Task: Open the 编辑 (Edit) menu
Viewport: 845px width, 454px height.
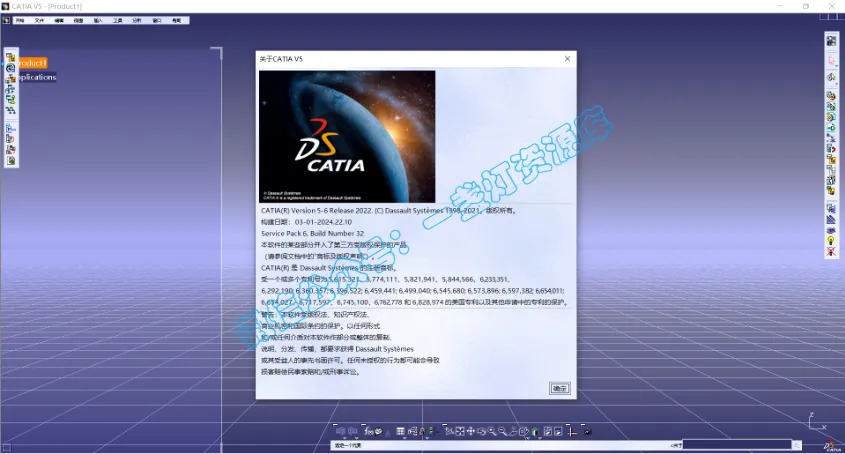Action: click(59, 20)
